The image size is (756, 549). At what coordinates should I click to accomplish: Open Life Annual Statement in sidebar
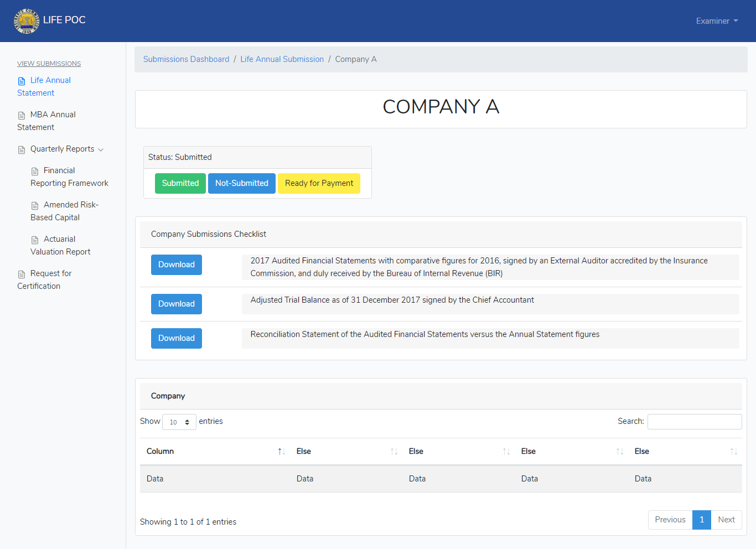[x=44, y=86]
